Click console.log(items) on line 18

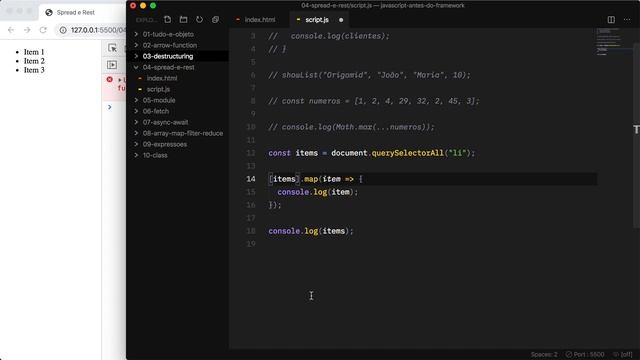pos(311,231)
